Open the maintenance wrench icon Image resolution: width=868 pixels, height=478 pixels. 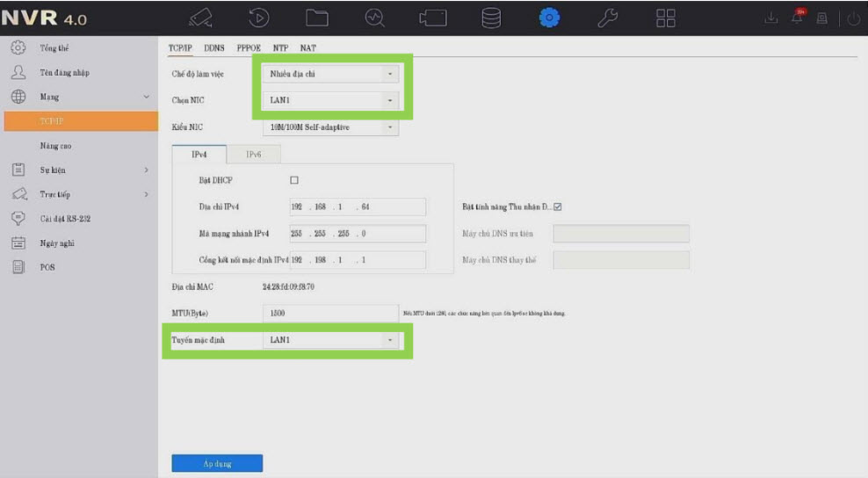click(x=608, y=18)
